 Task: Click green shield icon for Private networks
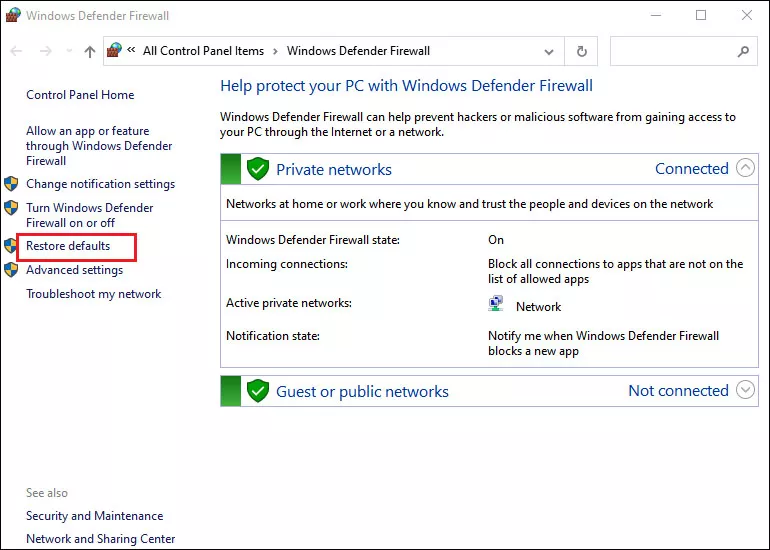pyautogui.click(x=258, y=169)
